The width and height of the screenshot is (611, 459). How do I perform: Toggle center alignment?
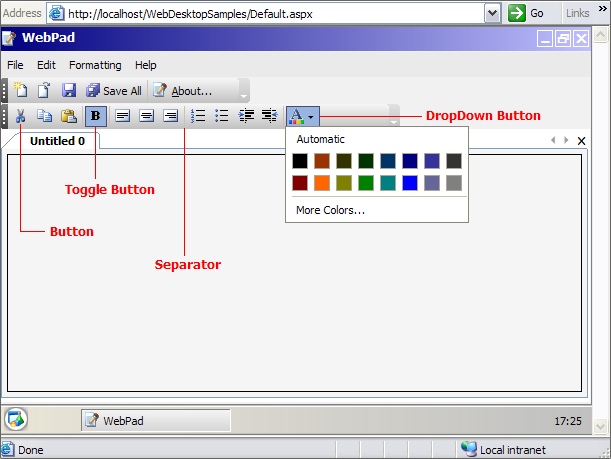click(x=146, y=116)
